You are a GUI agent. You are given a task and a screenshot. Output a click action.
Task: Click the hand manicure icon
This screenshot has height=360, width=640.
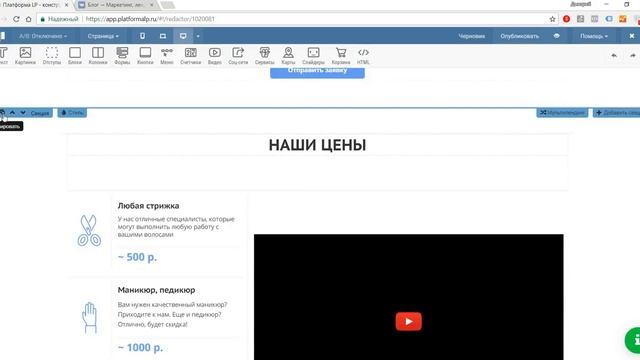89,318
